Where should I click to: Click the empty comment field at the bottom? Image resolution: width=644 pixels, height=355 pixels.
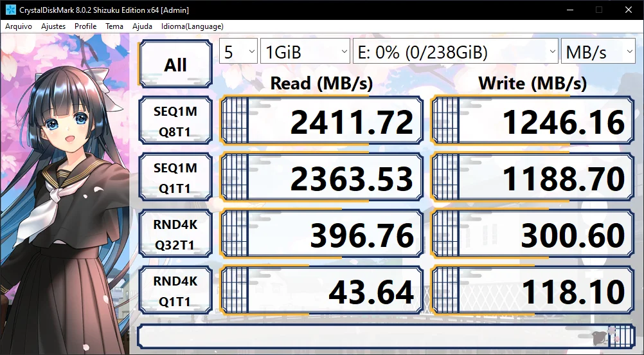[x=386, y=336]
